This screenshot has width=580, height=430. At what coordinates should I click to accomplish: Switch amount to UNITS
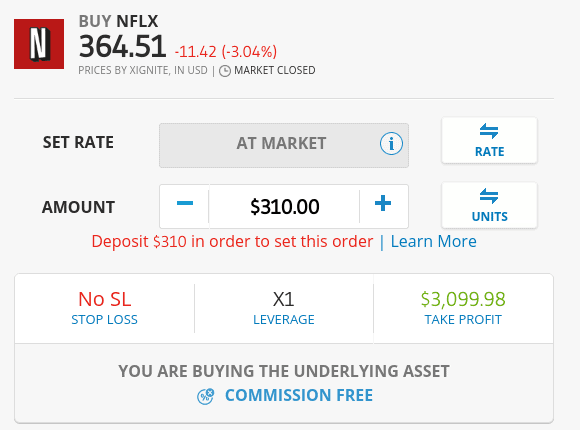pos(489,205)
